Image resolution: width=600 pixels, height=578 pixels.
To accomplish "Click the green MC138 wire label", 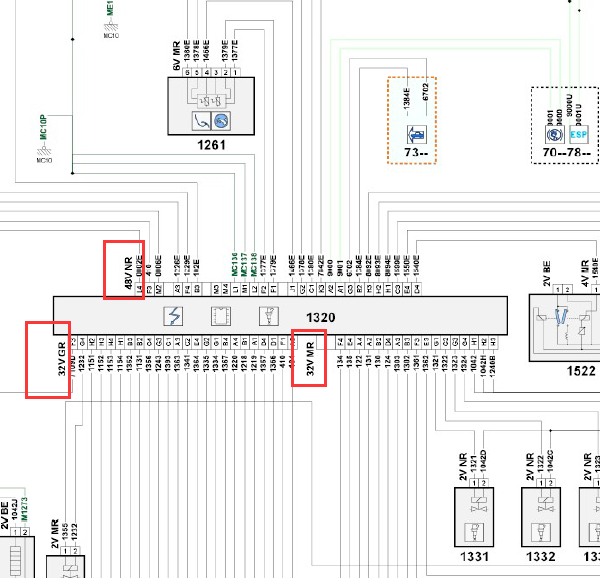I will 254,264.
